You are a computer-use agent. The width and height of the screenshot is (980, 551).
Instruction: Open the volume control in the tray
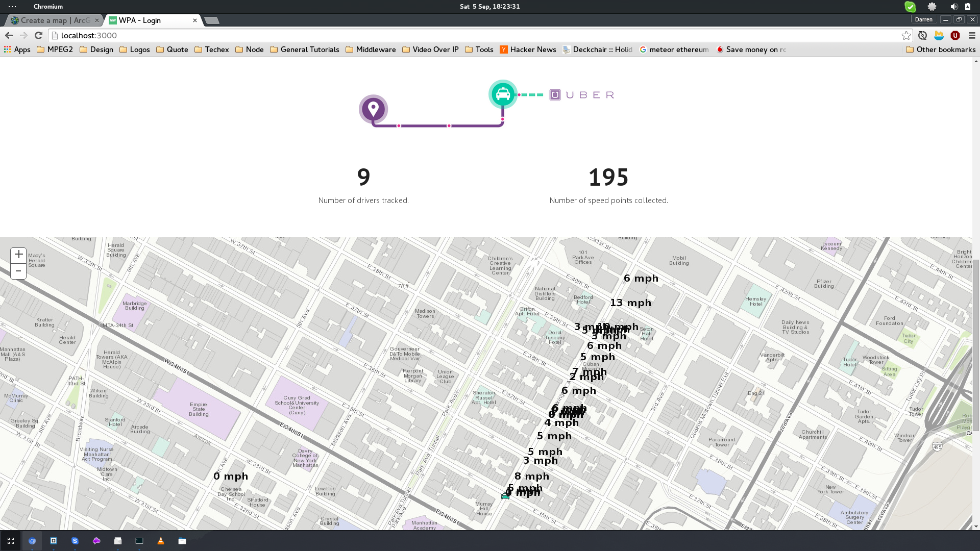[x=953, y=7]
